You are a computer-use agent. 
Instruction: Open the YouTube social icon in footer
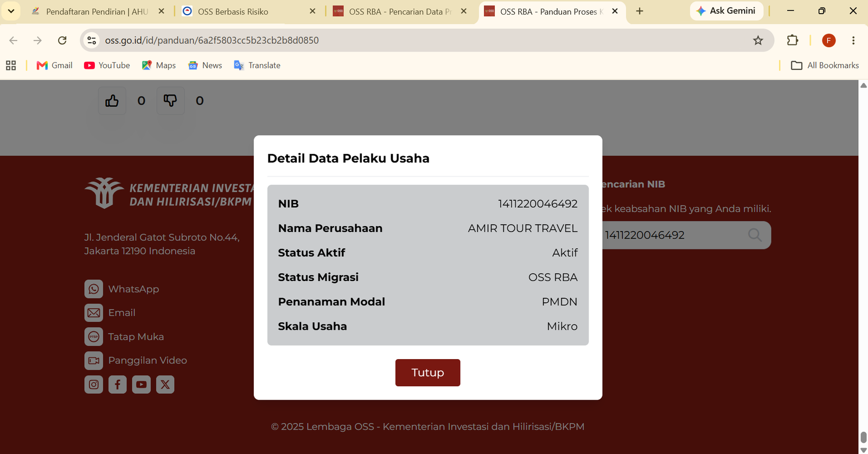(x=142, y=385)
